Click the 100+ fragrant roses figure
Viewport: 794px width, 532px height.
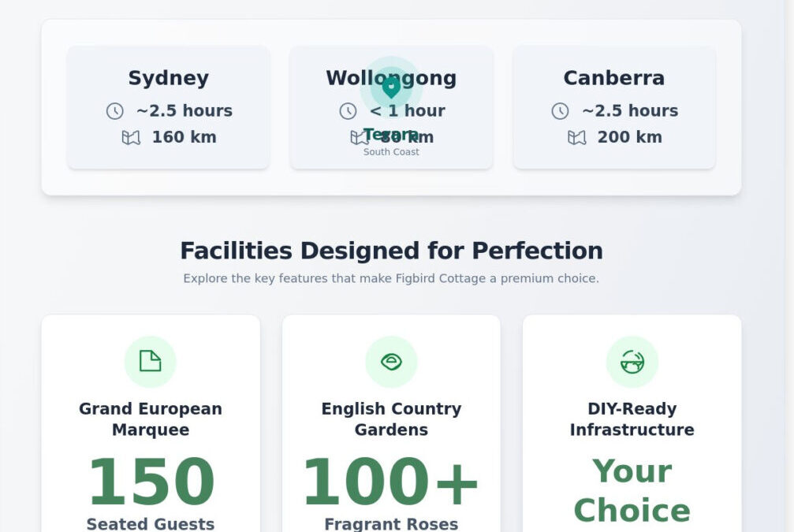click(391, 482)
